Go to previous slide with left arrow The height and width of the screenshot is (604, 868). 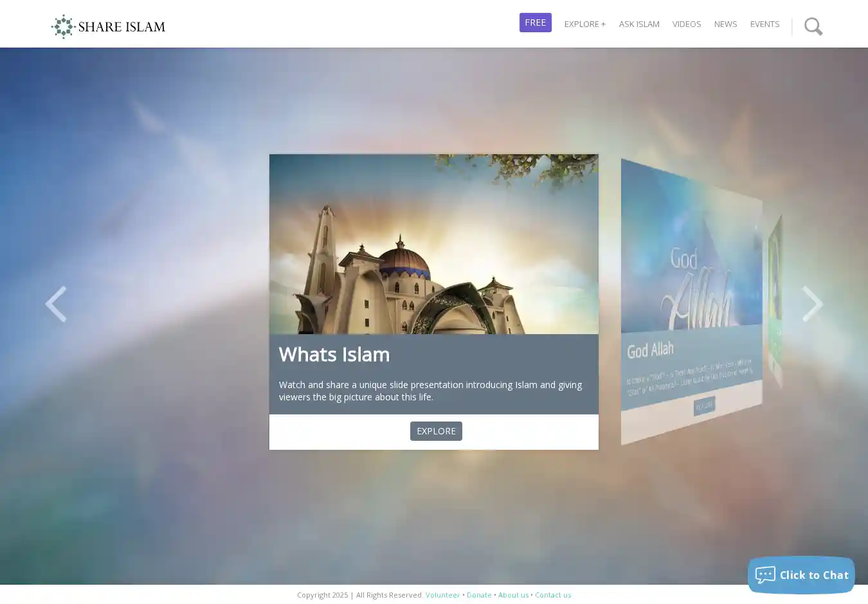coord(56,304)
